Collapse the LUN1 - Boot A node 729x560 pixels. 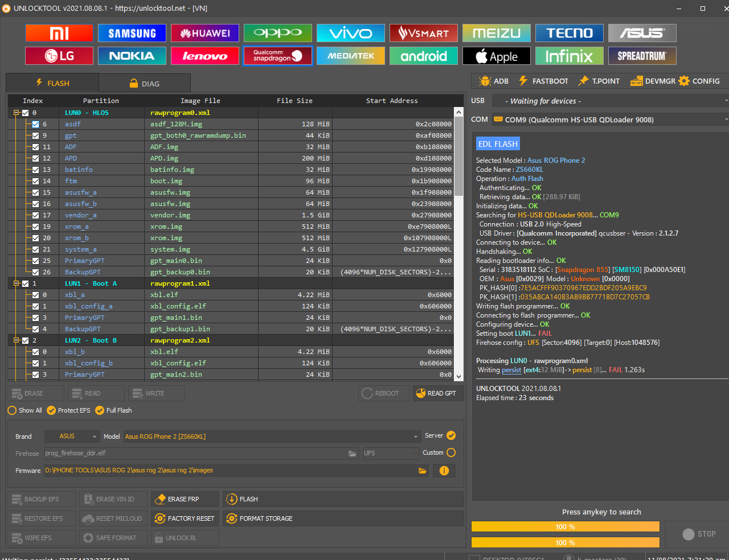click(16, 283)
